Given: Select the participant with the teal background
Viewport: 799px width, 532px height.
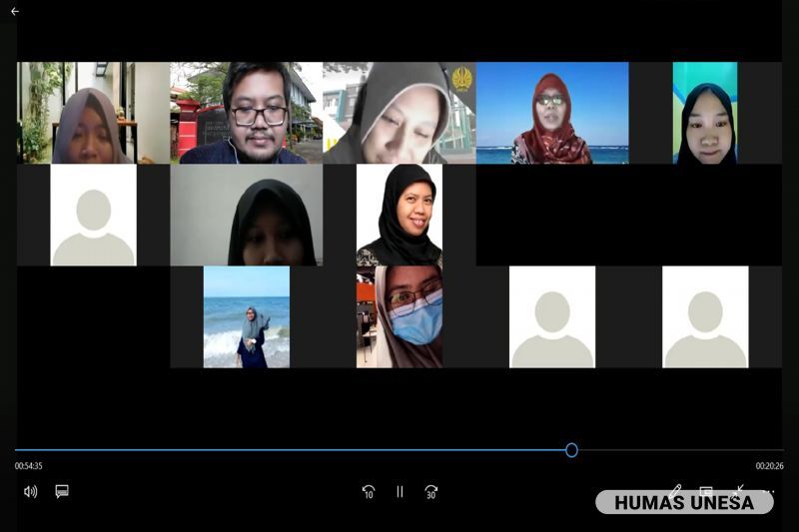Looking at the screenshot, I should pyautogui.click(x=705, y=113).
